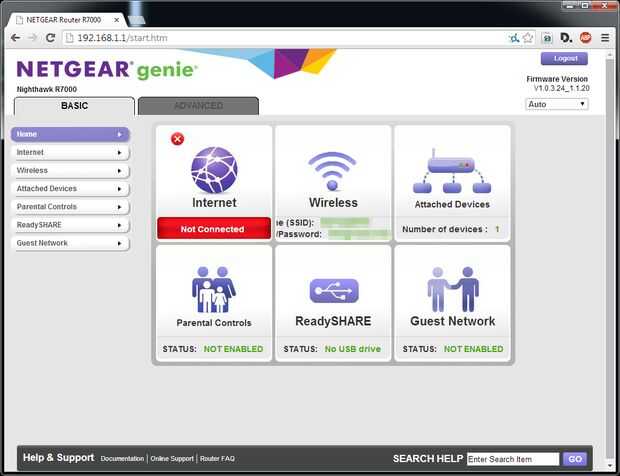
Task: Click Parental Controls NOT ENABLED status text
Action: point(233,349)
